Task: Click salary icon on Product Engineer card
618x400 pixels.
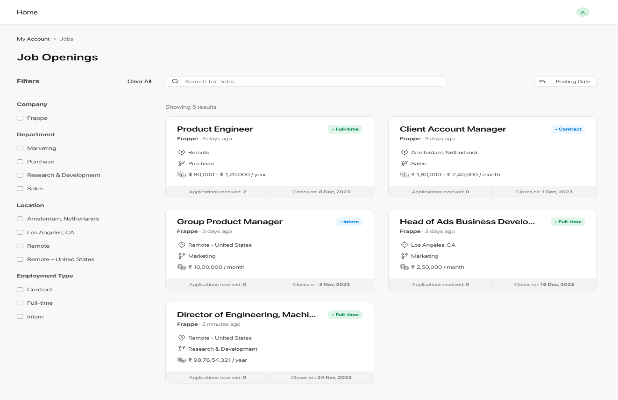Action: click(x=181, y=174)
